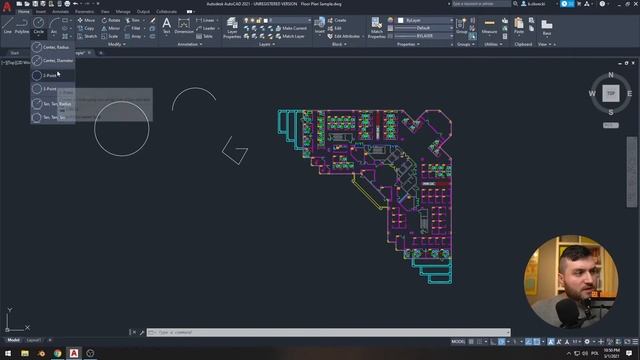Choose Tan, Tan, Radius circle option
The width and height of the screenshot is (640, 360).
(x=53, y=104)
